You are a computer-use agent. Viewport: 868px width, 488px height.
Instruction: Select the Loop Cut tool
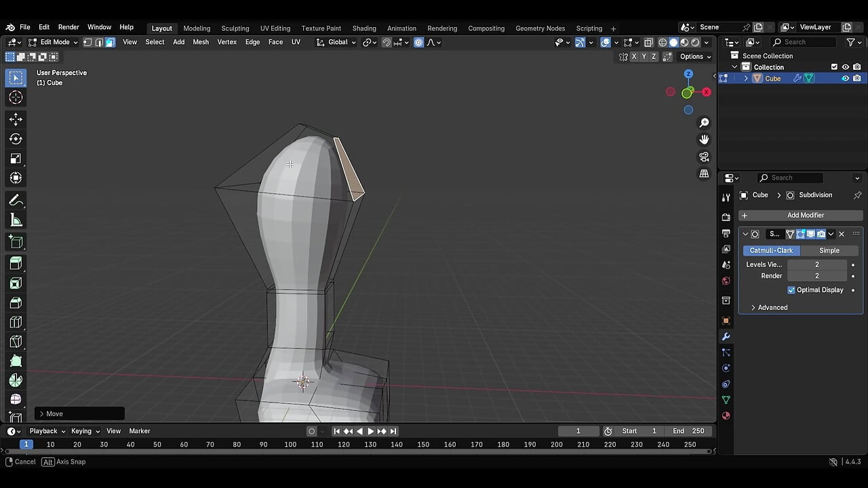coord(16,323)
